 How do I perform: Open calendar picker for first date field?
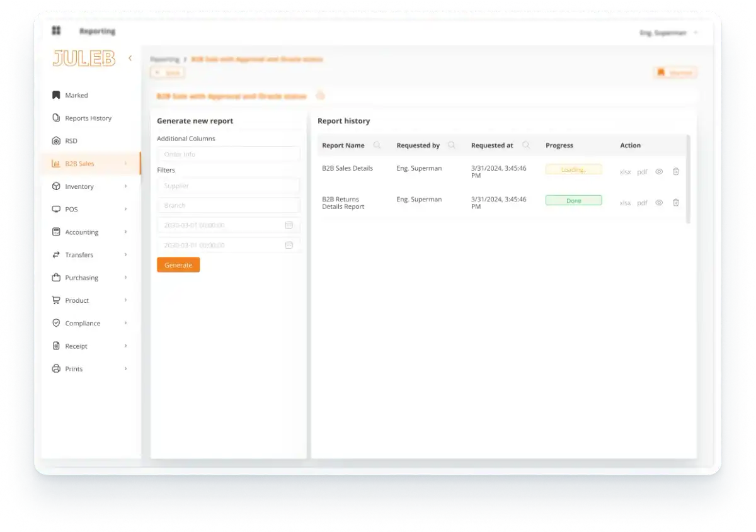[289, 225]
